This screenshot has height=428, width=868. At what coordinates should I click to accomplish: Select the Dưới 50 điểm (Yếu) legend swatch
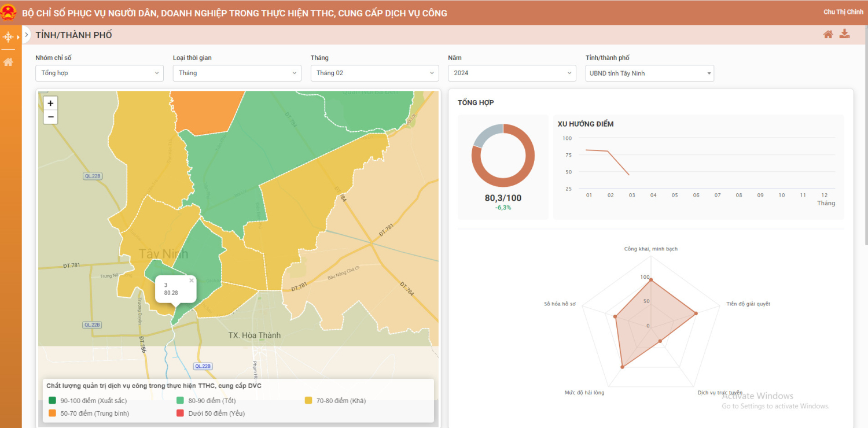181,413
